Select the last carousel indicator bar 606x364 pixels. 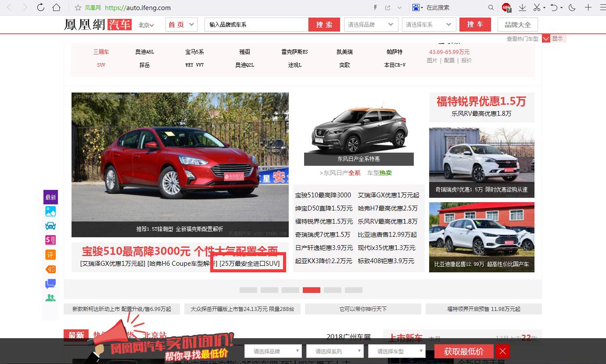[354, 290]
